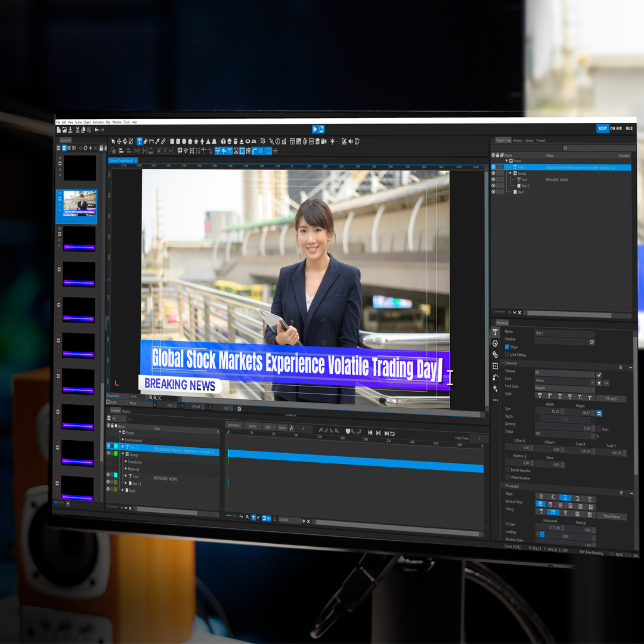Toggle loop playback in timeline controls
This screenshot has height=644, width=644.
point(392,434)
